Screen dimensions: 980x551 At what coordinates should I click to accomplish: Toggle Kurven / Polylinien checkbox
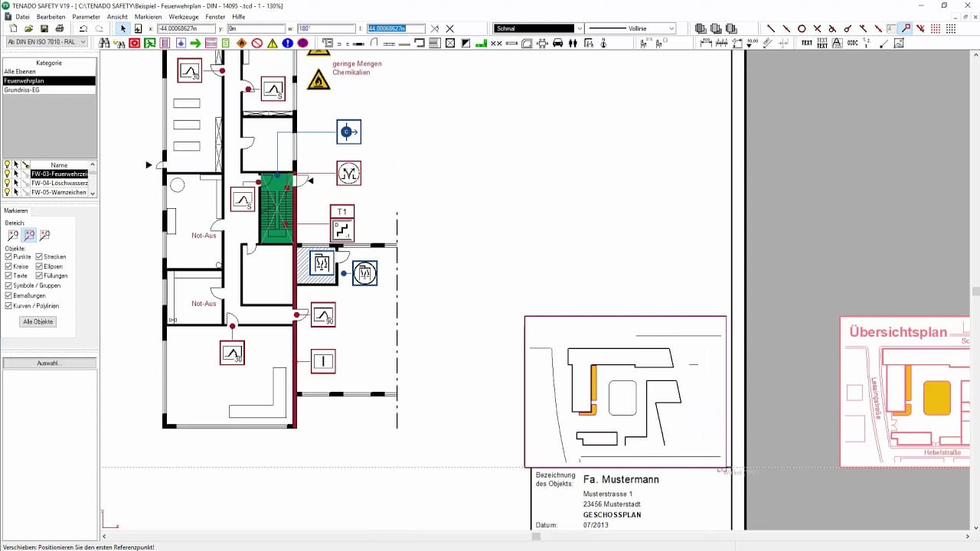pyautogui.click(x=8, y=305)
